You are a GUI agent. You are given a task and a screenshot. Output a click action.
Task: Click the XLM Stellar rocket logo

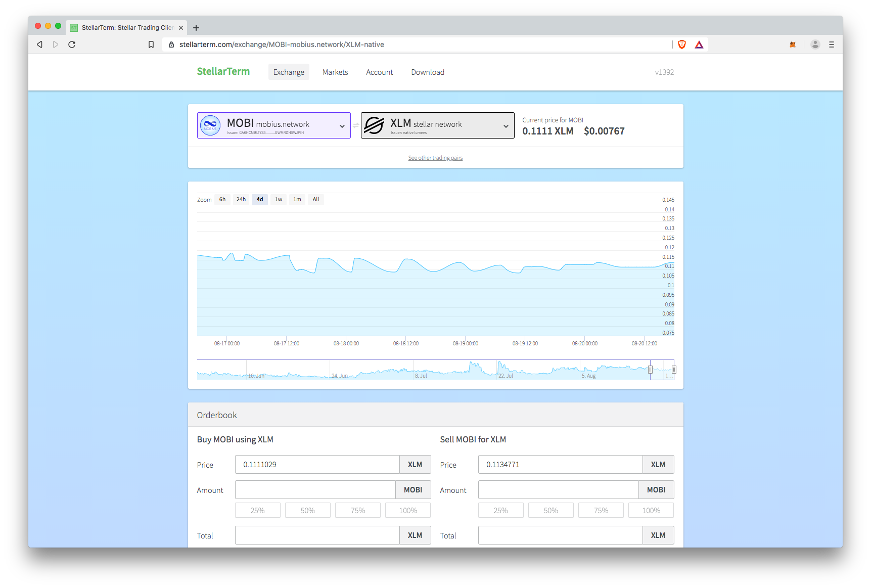[x=374, y=125]
